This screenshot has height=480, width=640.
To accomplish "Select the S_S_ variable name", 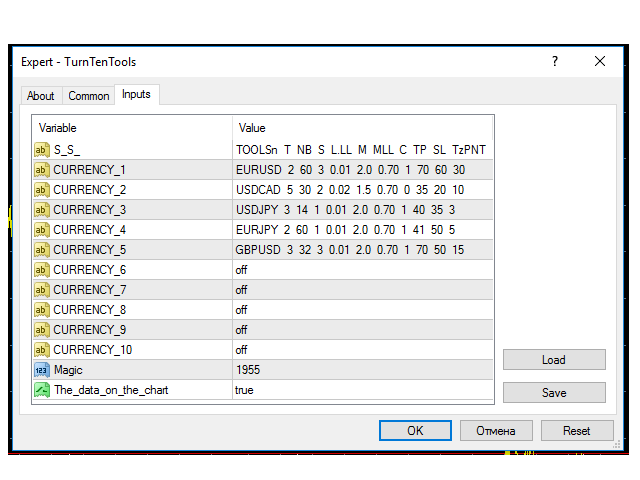I will click(67, 150).
